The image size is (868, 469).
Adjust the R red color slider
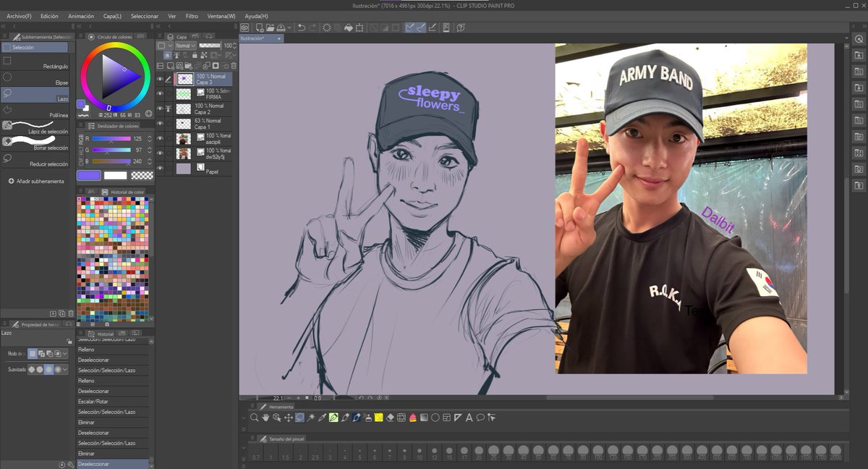point(110,138)
